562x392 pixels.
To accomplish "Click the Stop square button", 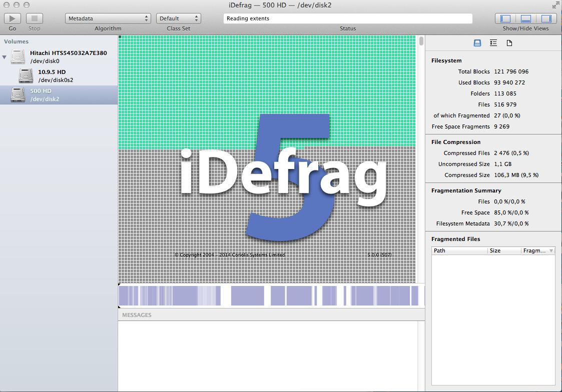I will pyautogui.click(x=35, y=18).
